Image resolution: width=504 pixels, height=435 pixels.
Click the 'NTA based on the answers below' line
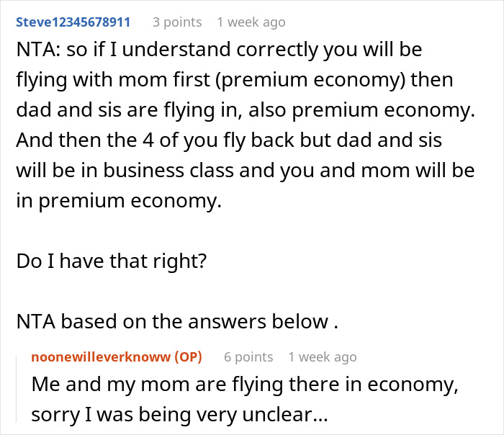pyautogui.click(x=177, y=321)
